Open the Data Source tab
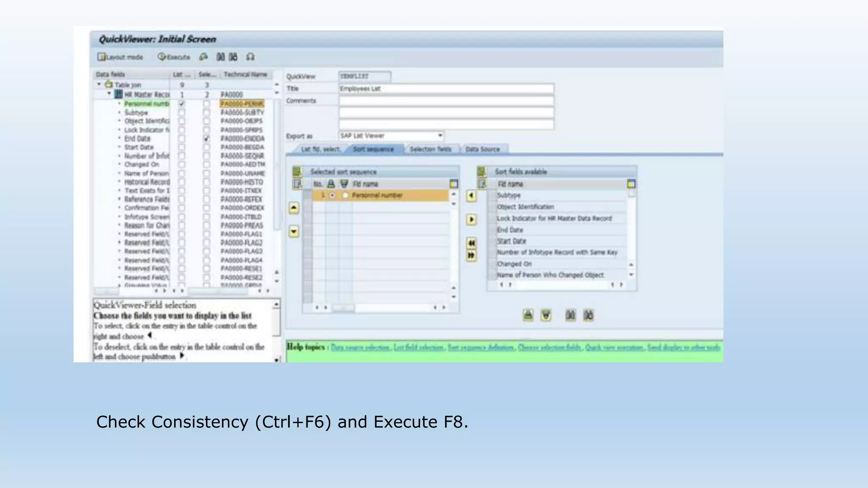Screen dimensions: 868x488 482,149
